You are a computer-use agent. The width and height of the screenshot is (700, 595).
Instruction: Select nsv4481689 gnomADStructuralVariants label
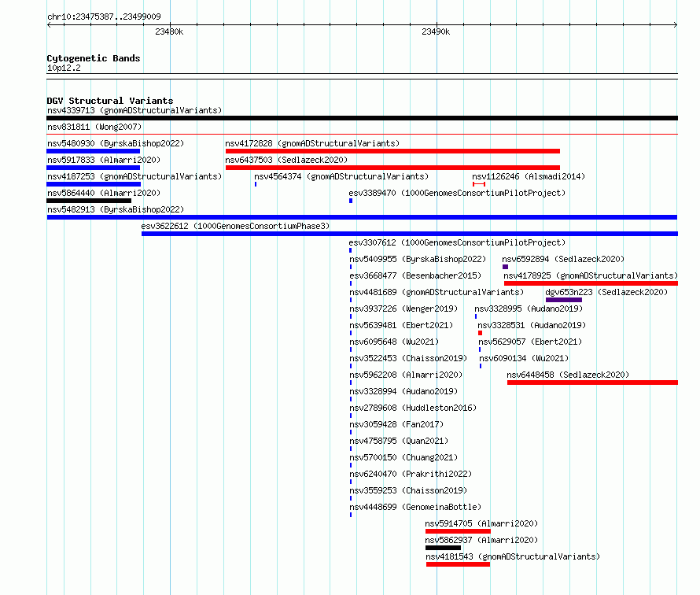[x=437, y=292]
